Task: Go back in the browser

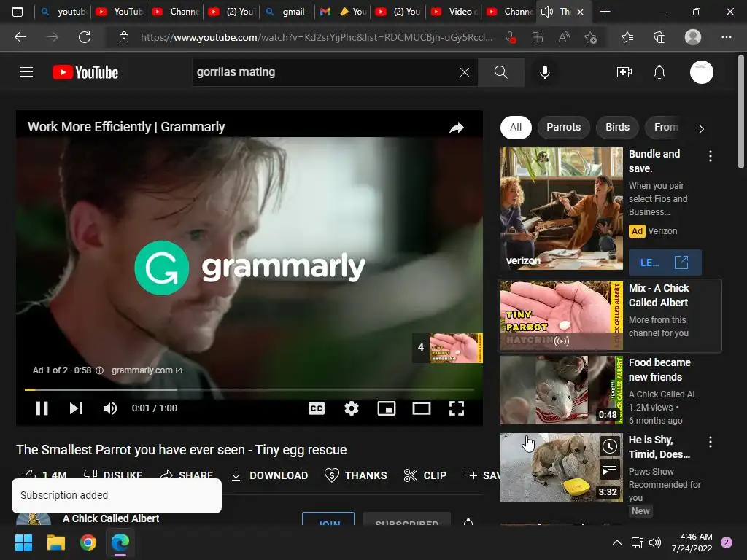Action: 20,37
